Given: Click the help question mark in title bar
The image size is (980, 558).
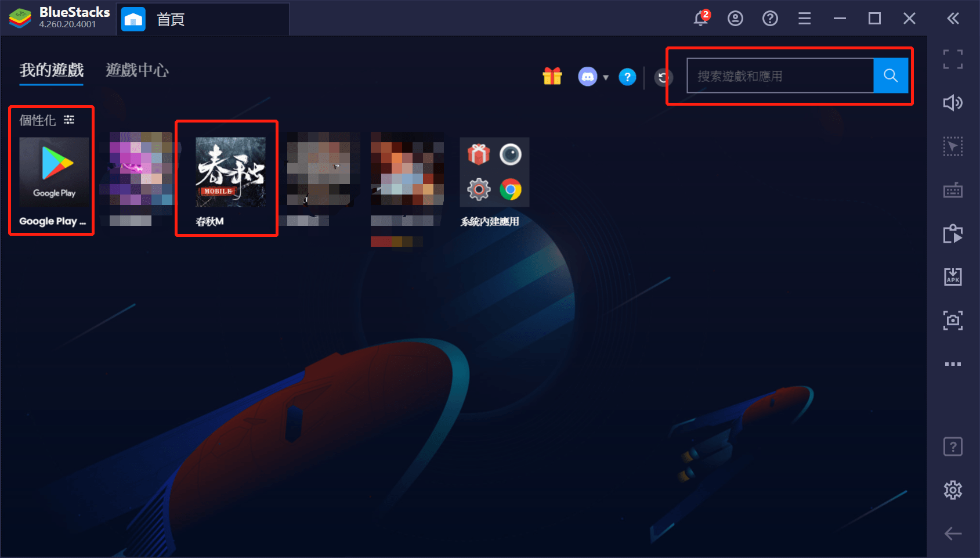Looking at the screenshot, I should (x=770, y=19).
